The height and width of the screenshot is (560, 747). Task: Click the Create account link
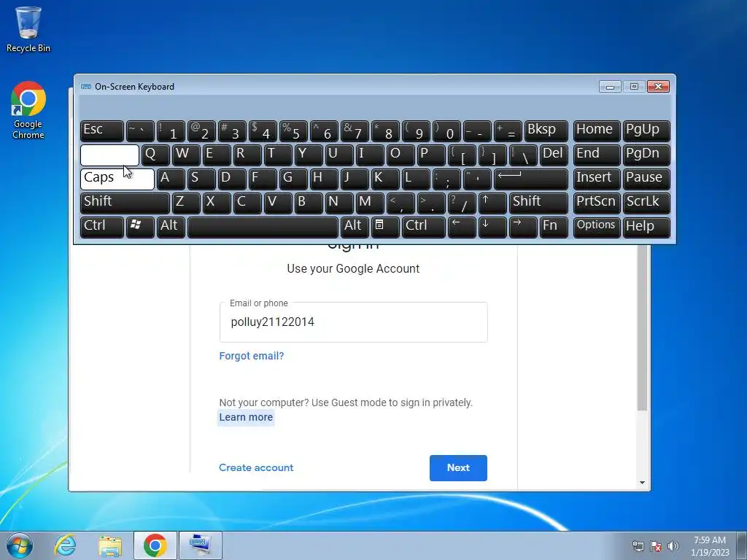pyautogui.click(x=256, y=467)
